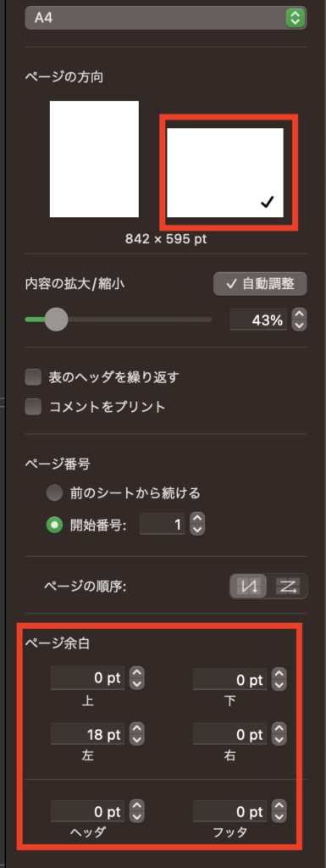Toggle the 自動調整 button
This screenshot has width=326, height=868.
tap(260, 284)
